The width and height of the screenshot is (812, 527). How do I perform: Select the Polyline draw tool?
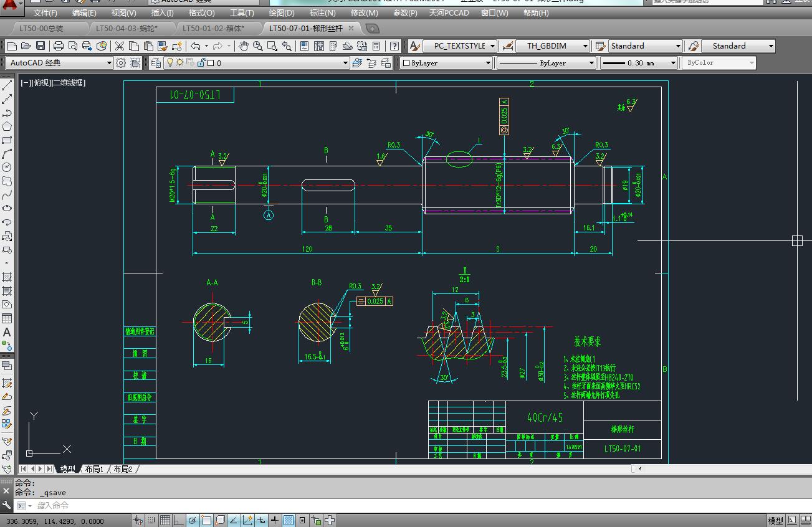coord(7,113)
